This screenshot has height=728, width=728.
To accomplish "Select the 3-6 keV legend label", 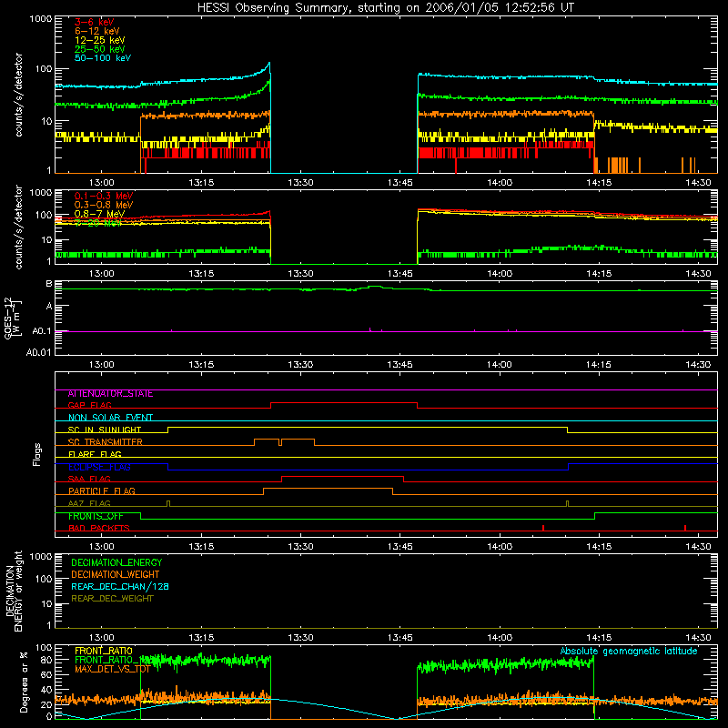I will pos(95,22).
